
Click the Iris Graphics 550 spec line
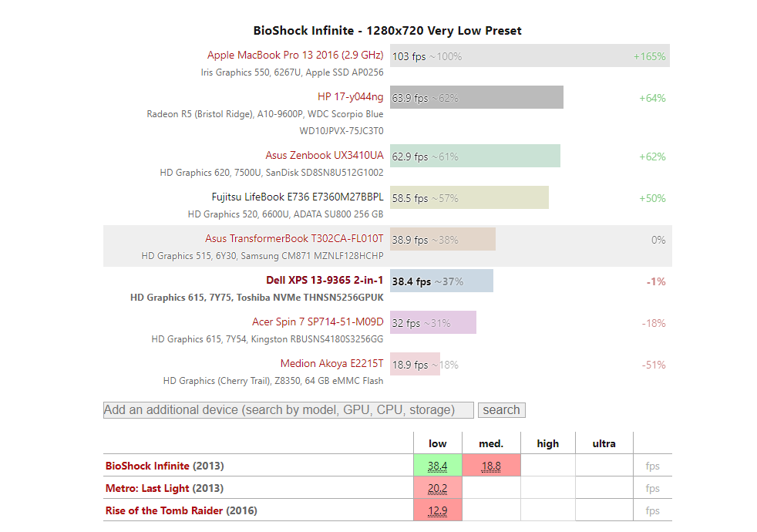pos(292,72)
